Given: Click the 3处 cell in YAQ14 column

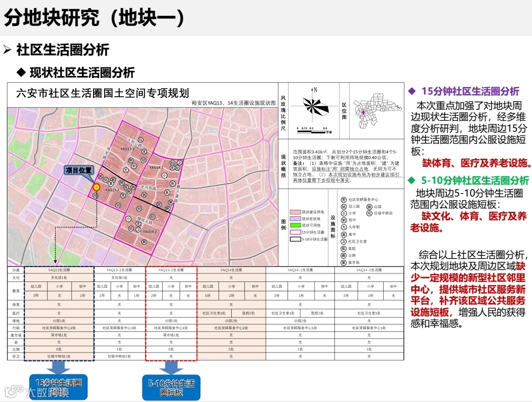Looking at the screenshot, I should (x=231, y=349).
